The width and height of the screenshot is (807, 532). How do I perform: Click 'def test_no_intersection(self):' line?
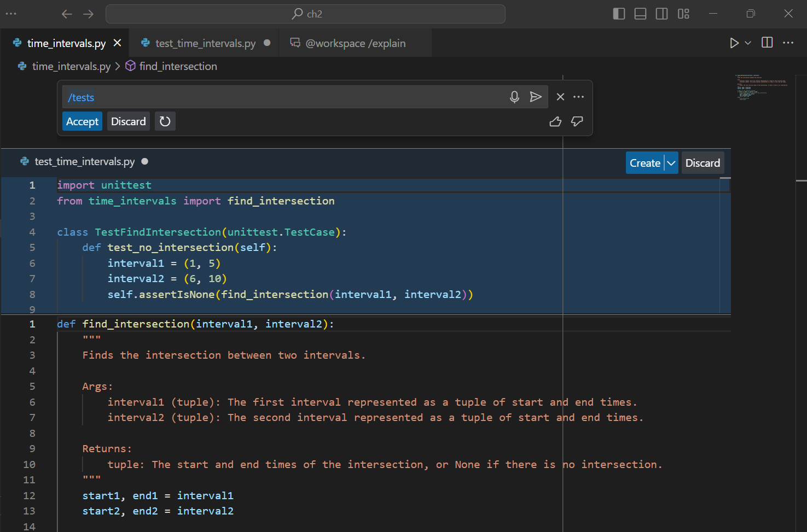pos(179,248)
